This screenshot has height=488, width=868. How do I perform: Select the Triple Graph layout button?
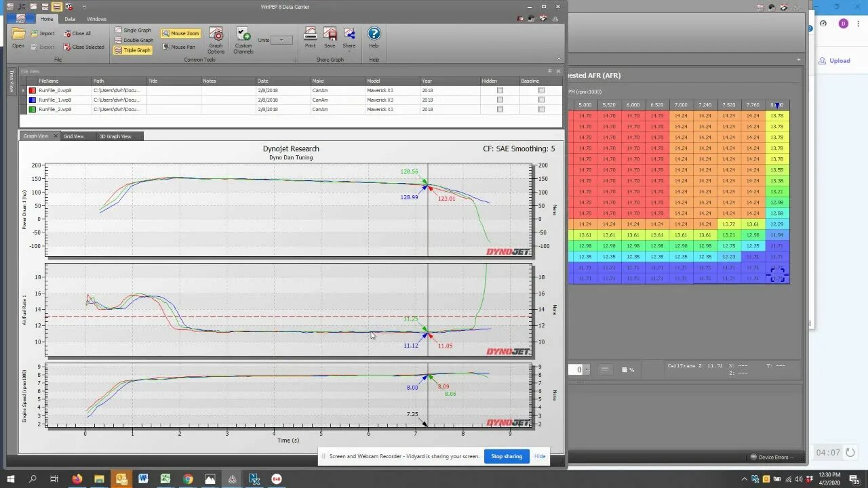pos(133,50)
